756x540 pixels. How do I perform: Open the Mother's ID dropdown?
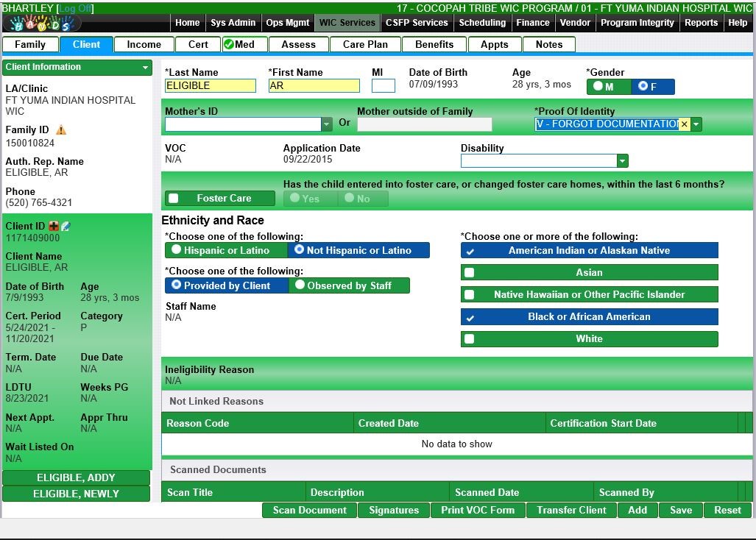[x=327, y=124]
